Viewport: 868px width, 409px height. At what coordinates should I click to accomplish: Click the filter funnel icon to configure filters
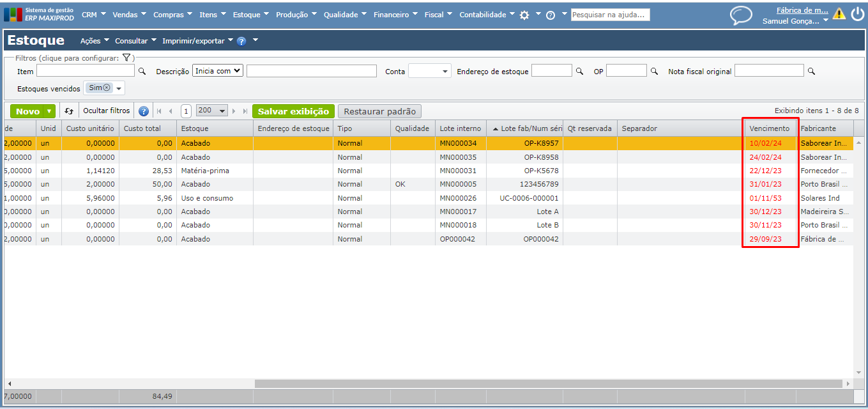pos(126,58)
